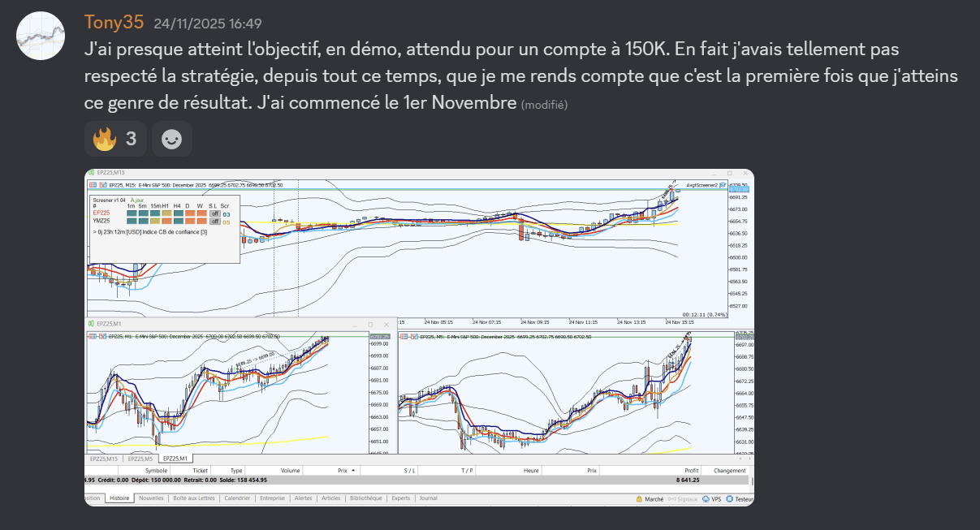Maximize the EPZ25,M1 chart window
Viewport: 980px width, 530px height.
(370, 323)
